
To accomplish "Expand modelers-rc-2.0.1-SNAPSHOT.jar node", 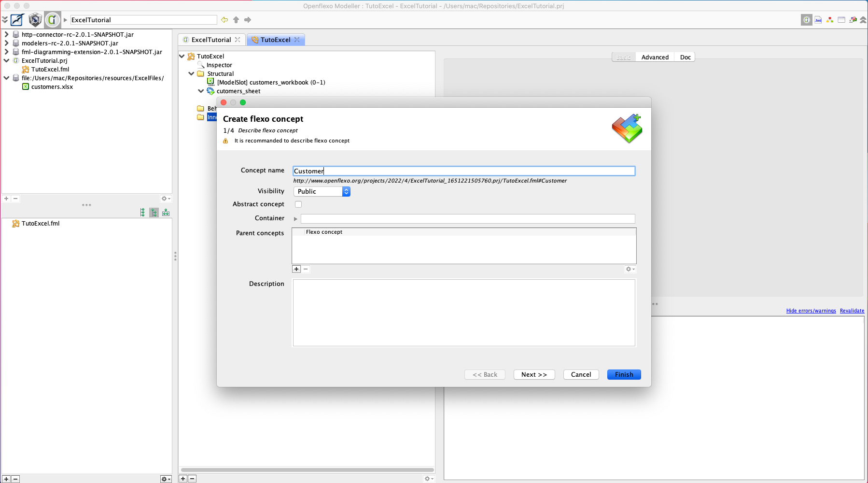I will [x=6, y=43].
